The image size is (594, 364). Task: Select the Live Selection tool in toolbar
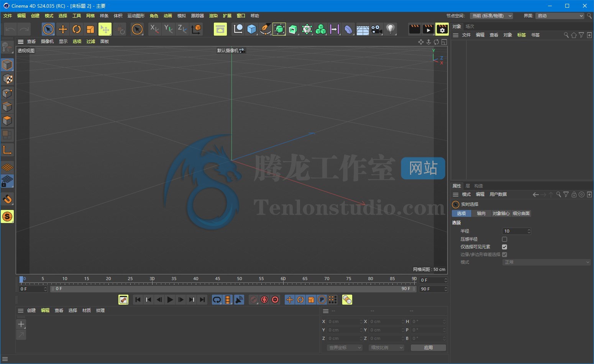(48, 29)
